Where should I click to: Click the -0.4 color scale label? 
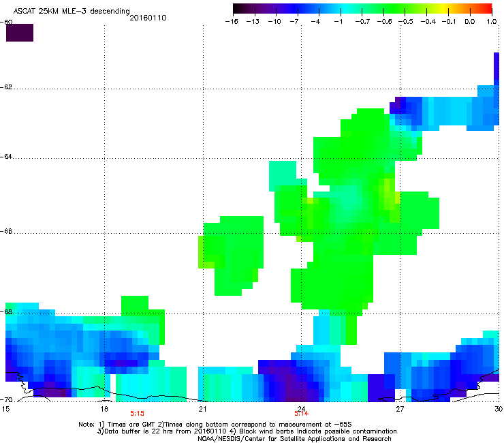coord(428,22)
